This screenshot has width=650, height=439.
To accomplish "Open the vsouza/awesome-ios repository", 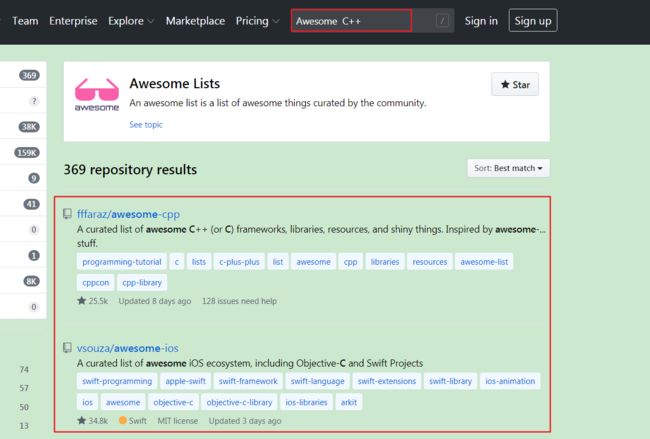I will click(127, 348).
